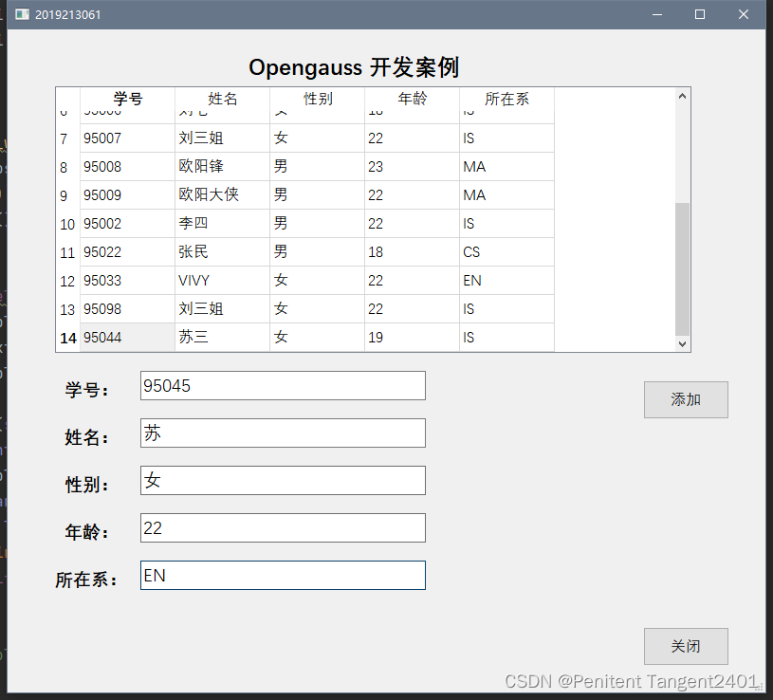Click the 添加 button
773x700 pixels.
(x=686, y=399)
